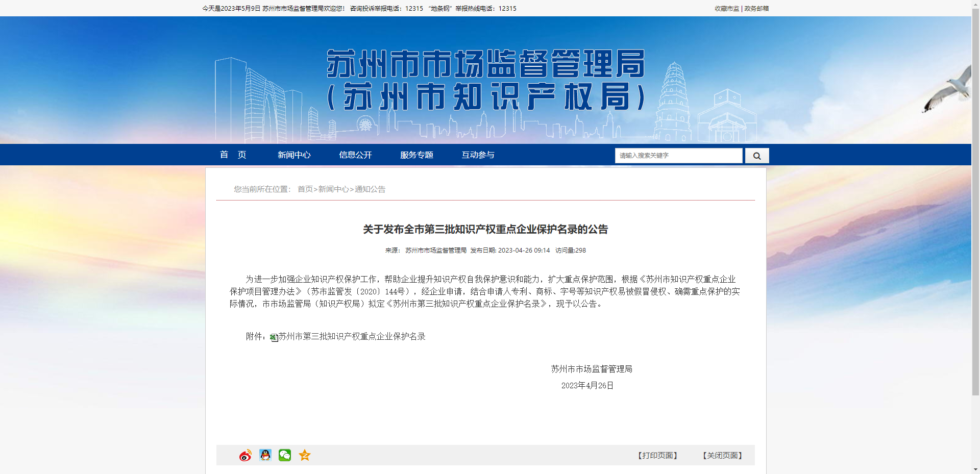Open the 信息公开 navigation menu
Screen dimensions: 980x474
click(x=355, y=155)
